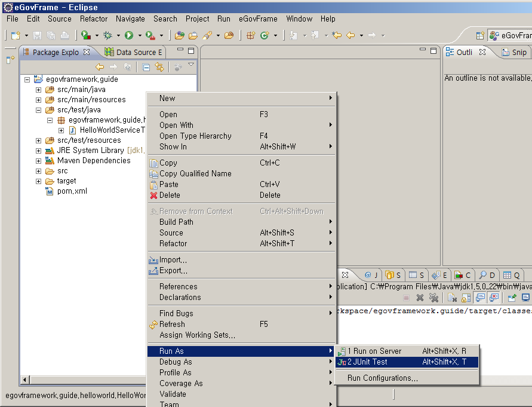The image size is (532, 407).
Task: Toggle Show Console on standard output change
Action: [x=481, y=298]
